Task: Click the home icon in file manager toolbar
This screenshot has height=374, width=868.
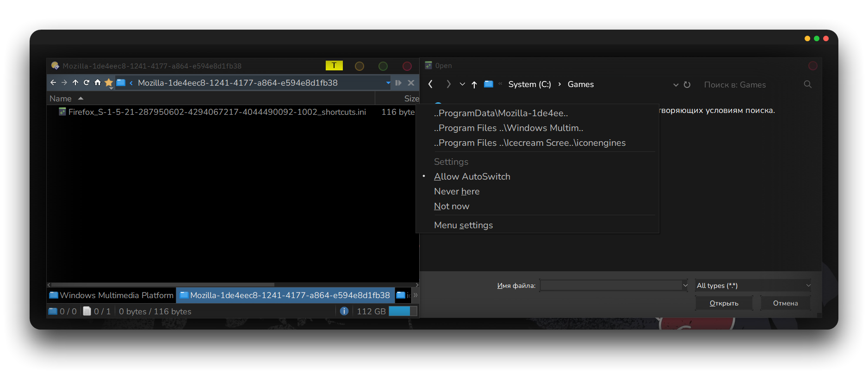Action: pos(98,83)
